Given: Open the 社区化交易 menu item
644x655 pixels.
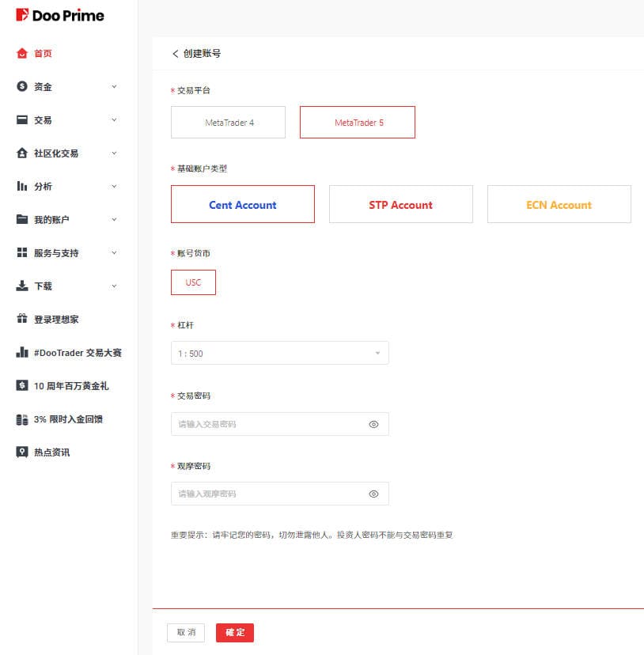Looking at the screenshot, I should pyautogui.click(x=56, y=153).
